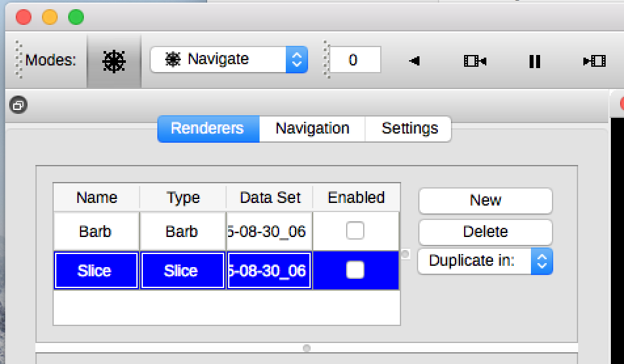Click the New renderer button

485,200
